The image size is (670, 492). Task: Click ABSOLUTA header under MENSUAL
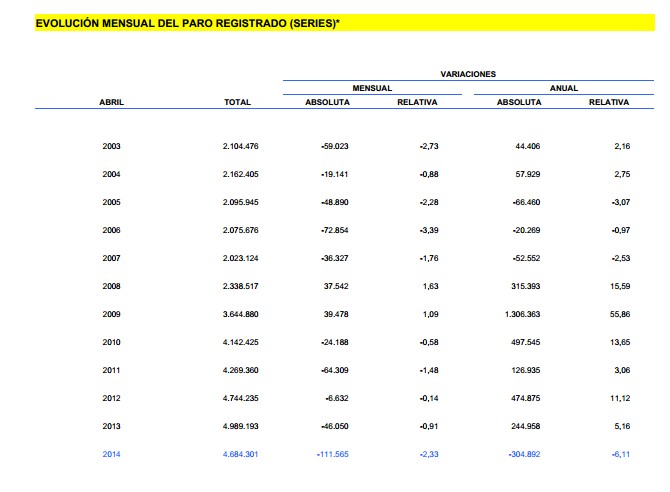coord(327,102)
